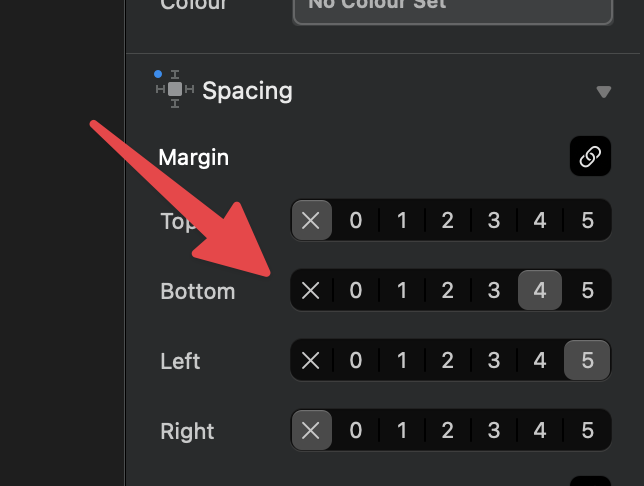Click the Spacing section icon
This screenshot has width=644, height=486.
tap(174, 90)
